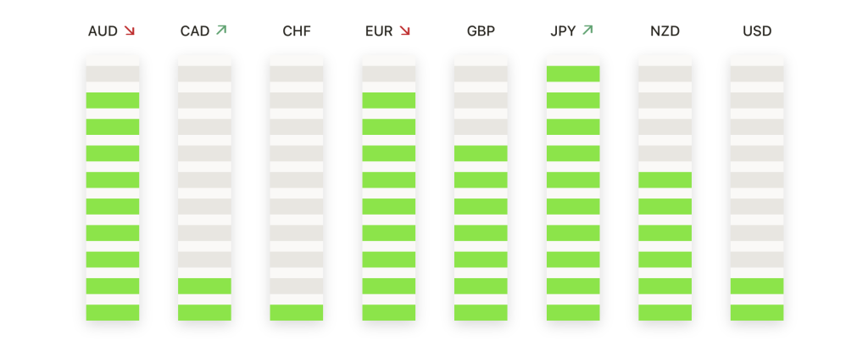Image resolution: width=868 pixels, height=352 pixels.
Task: Click the top gray bar in USD column
Action: pos(757,74)
